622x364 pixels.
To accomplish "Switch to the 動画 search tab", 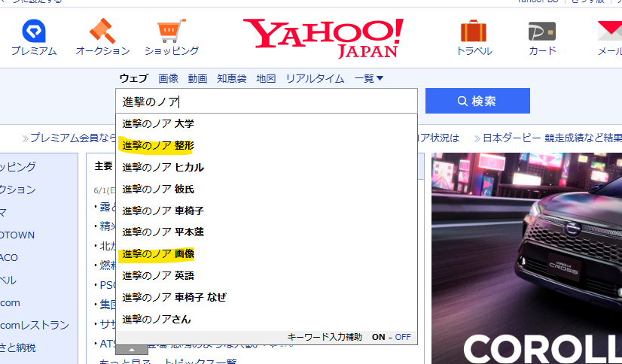I will 197,78.
